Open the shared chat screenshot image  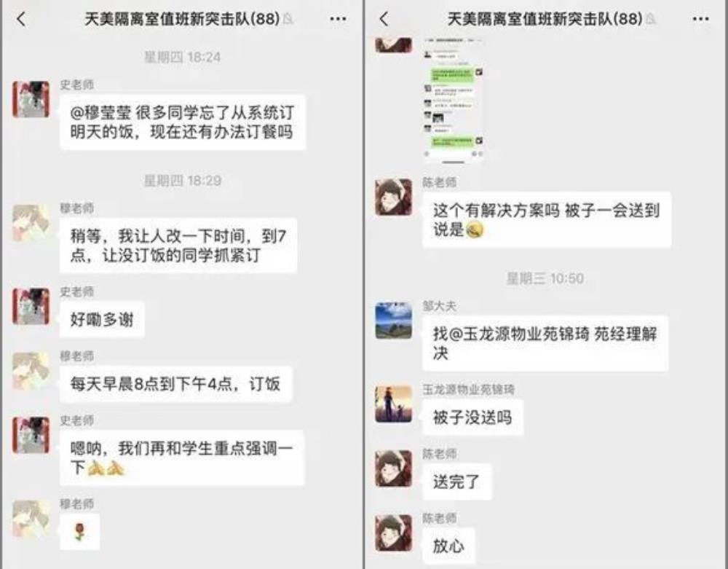[x=453, y=100]
